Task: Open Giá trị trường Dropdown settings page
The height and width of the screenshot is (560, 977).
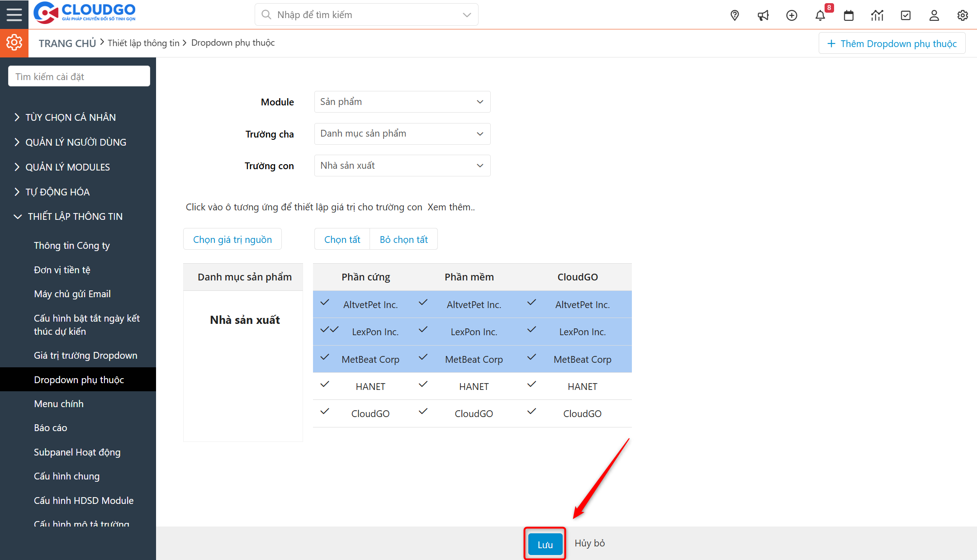Action: coord(85,355)
